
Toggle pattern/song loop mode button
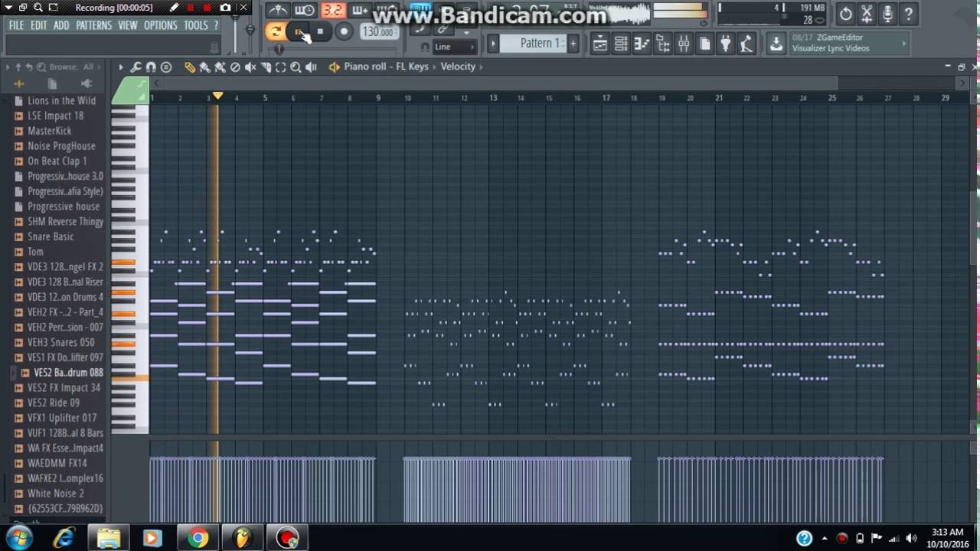(x=275, y=31)
